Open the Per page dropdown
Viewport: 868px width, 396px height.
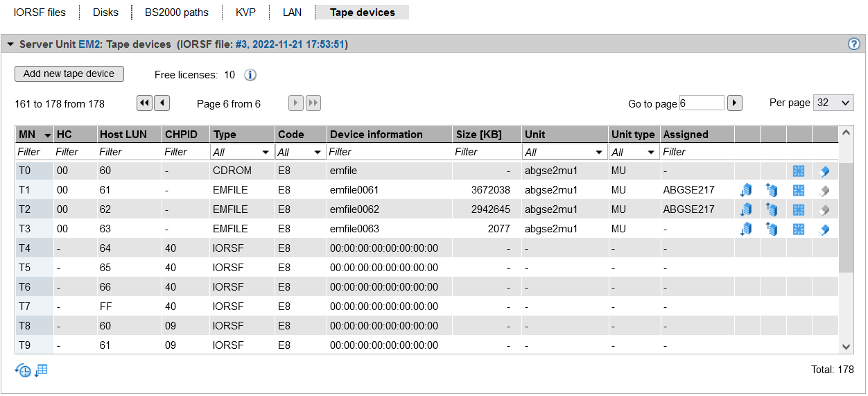click(x=833, y=103)
